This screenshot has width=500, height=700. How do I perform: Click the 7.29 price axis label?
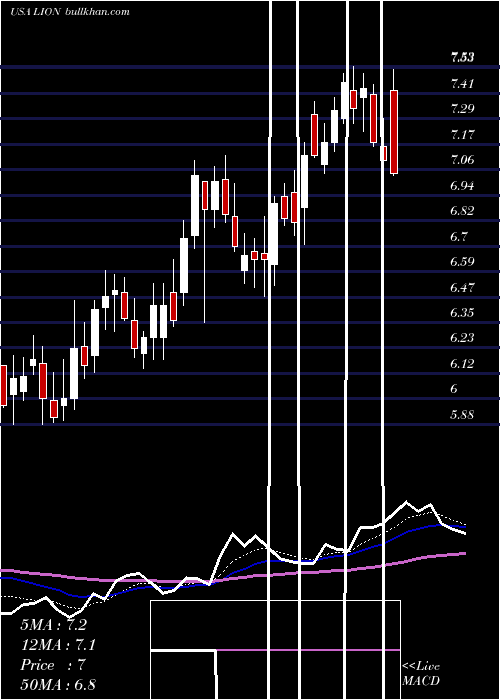pos(462,108)
